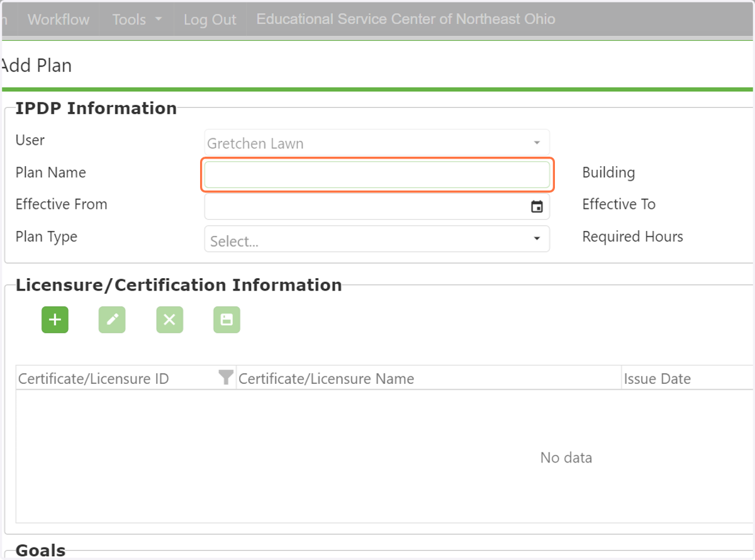Click the save licensure icon
The width and height of the screenshot is (755, 560).
[226, 320]
